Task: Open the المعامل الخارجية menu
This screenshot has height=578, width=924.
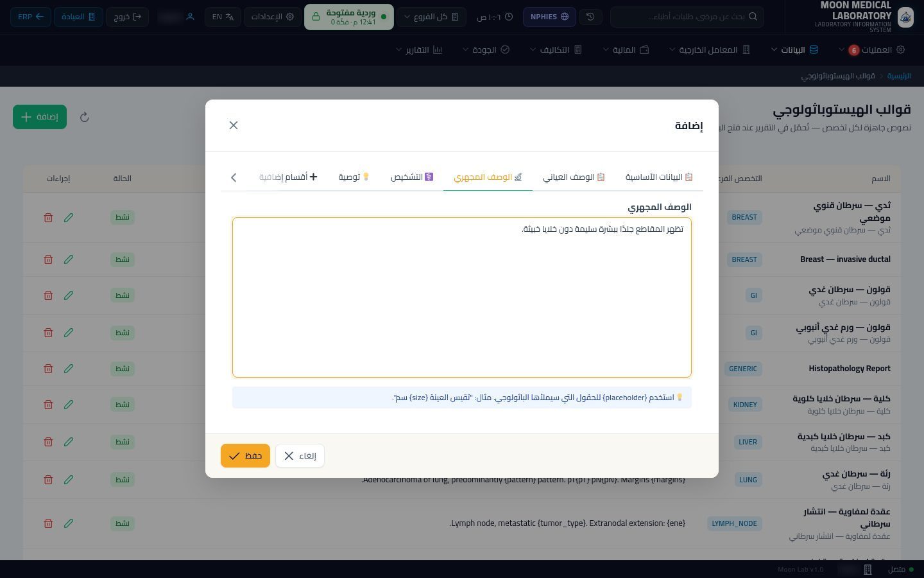Action: [x=710, y=49]
